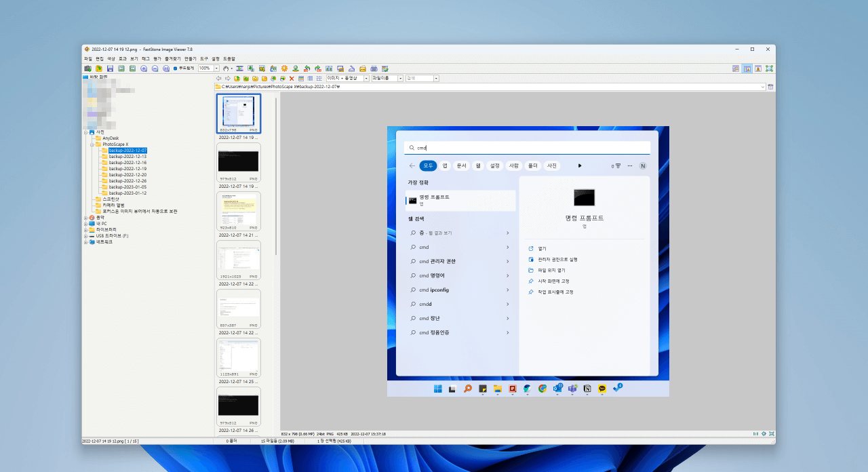Select the 923x810 thumbnail
868x472 pixels.
(239, 210)
